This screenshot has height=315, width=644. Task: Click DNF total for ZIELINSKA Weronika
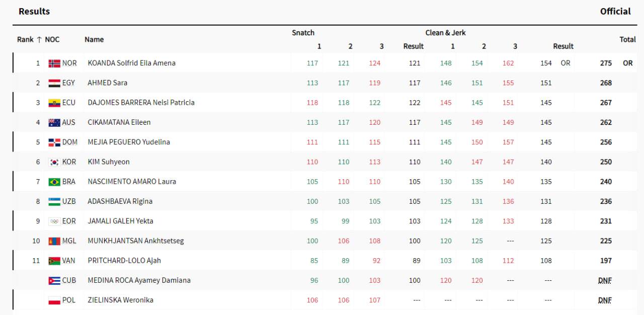coord(605,300)
